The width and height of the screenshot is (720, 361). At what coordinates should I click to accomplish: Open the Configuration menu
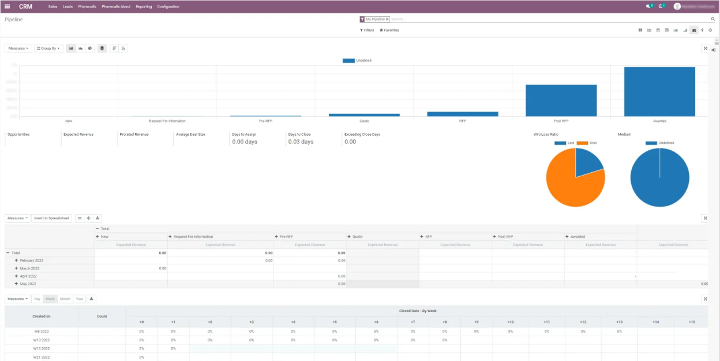point(168,6)
